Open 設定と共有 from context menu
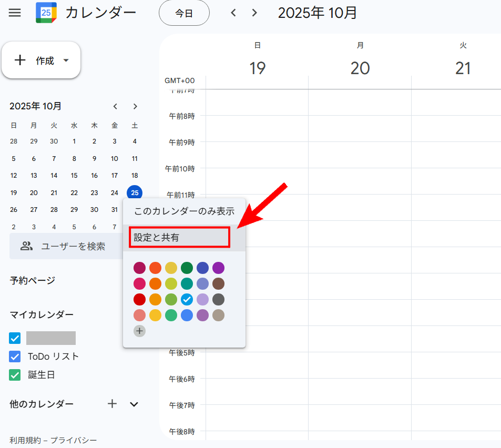501x448 pixels. tap(179, 238)
